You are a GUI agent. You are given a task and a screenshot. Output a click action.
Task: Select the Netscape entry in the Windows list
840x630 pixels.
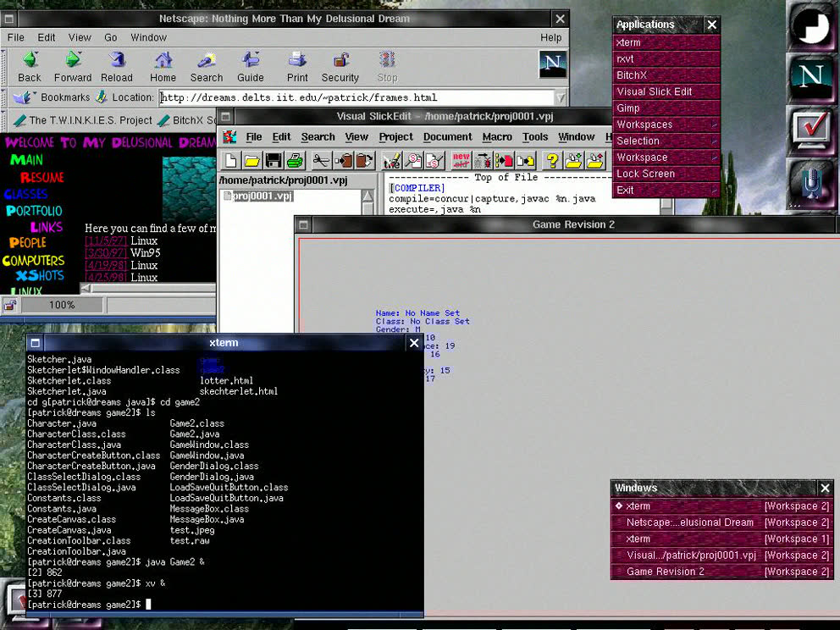click(721, 522)
